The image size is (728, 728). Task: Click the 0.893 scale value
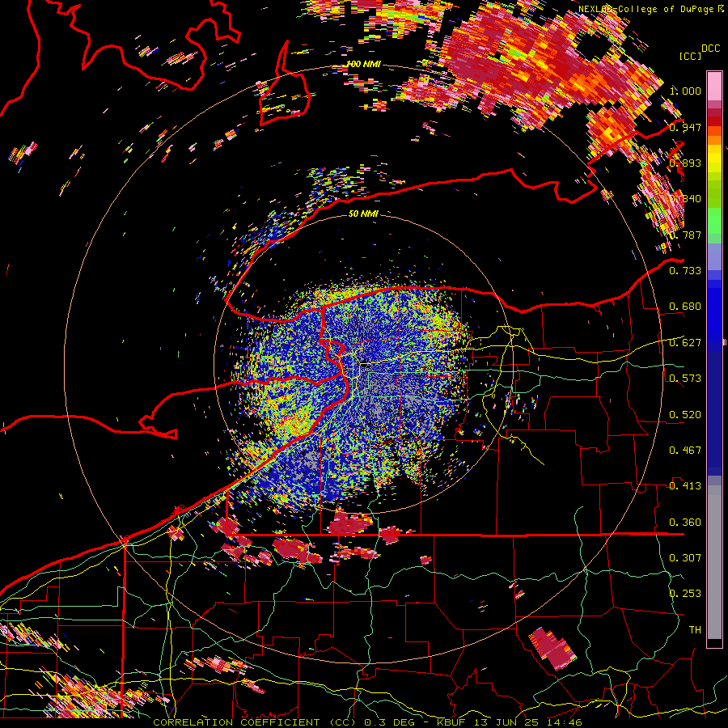click(x=685, y=163)
